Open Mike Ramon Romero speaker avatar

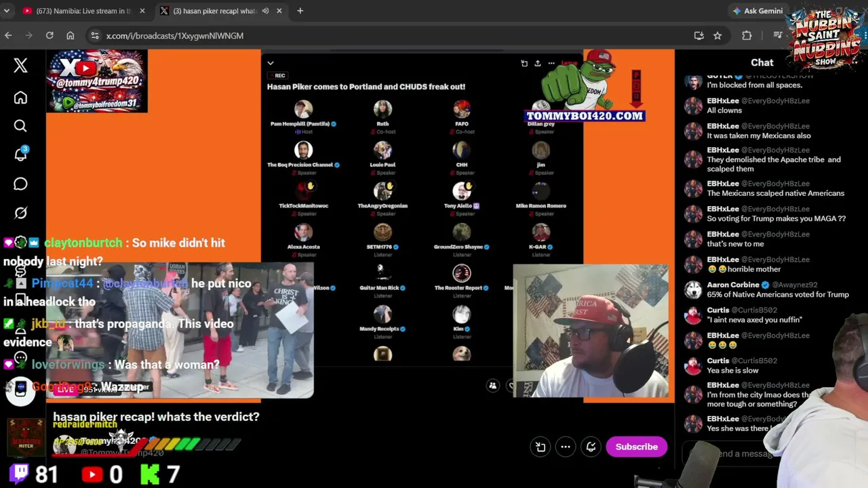(x=540, y=191)
